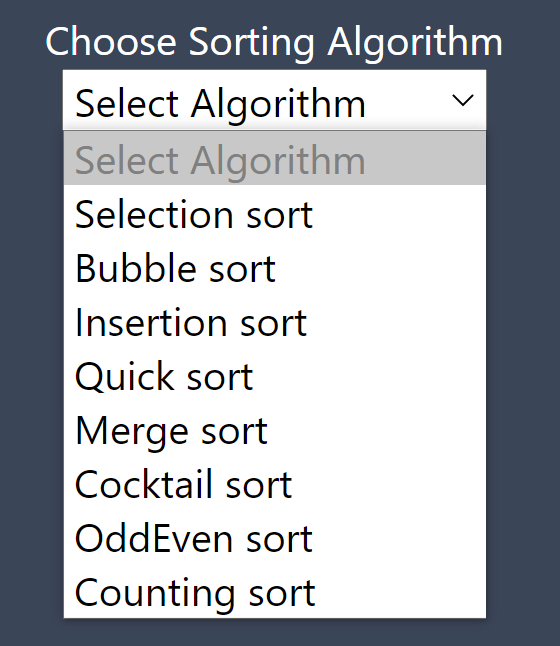Screen dimensions: 560x646
Task: Use Counting sort as the algorithm
Action: (x=275, y=592)
